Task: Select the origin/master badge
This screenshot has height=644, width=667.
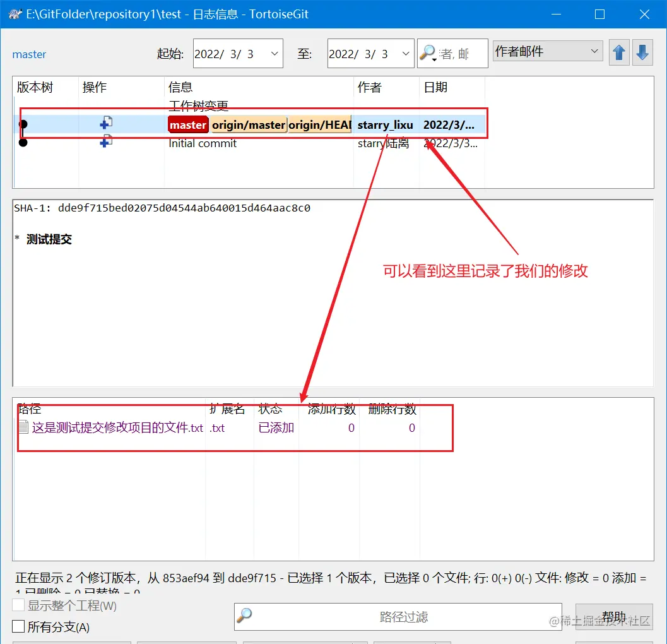Action: (249, 124)
